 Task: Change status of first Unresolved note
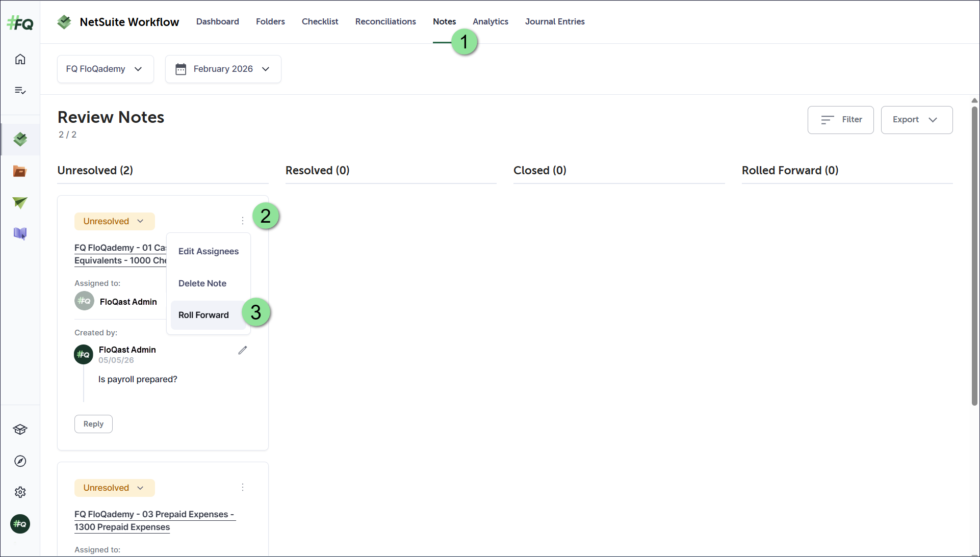click(x=114, y=221)
